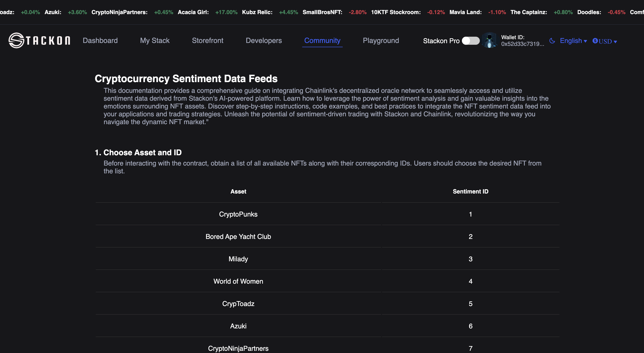Enable the Stackon Pro switch
The width and height of the screenshot is (644, 353).
[x=470, y=41]
